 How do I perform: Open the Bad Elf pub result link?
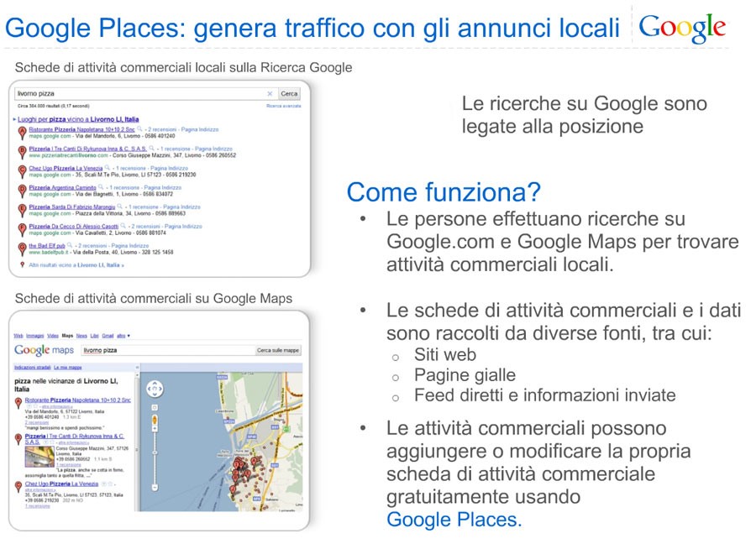click(x=47, y=245)
